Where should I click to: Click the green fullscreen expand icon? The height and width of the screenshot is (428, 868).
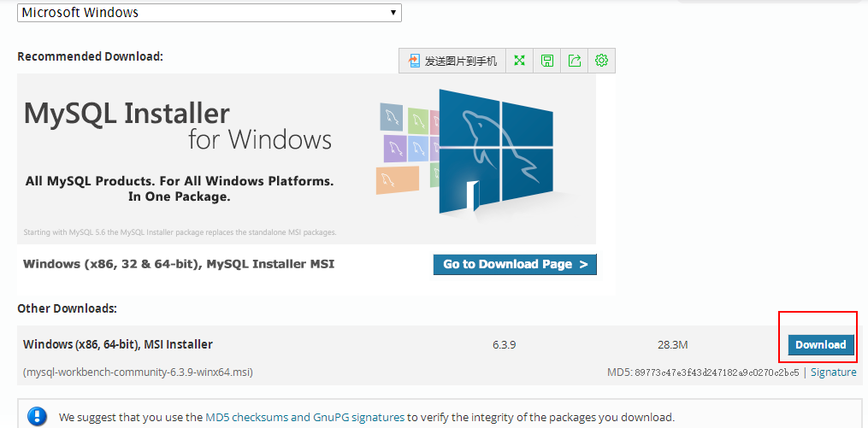[519, 61]
